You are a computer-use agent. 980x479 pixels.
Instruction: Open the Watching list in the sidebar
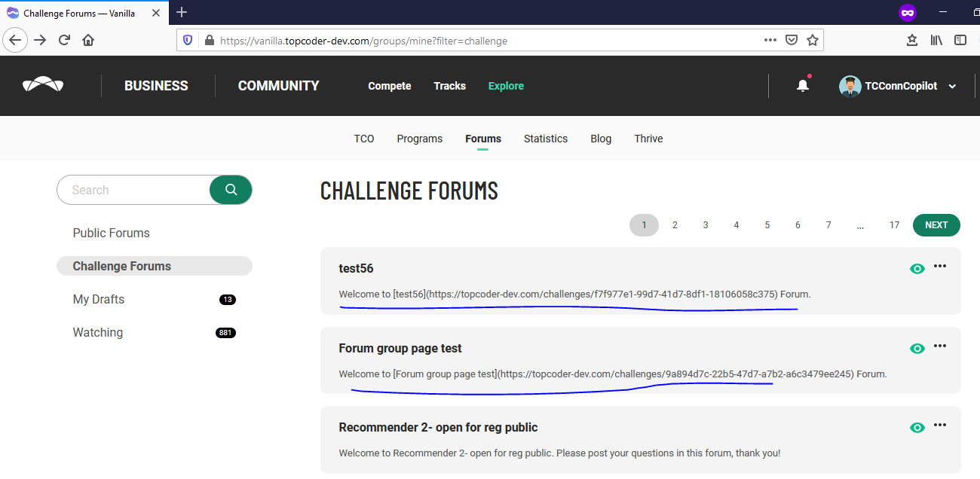(x=97, y=332)
